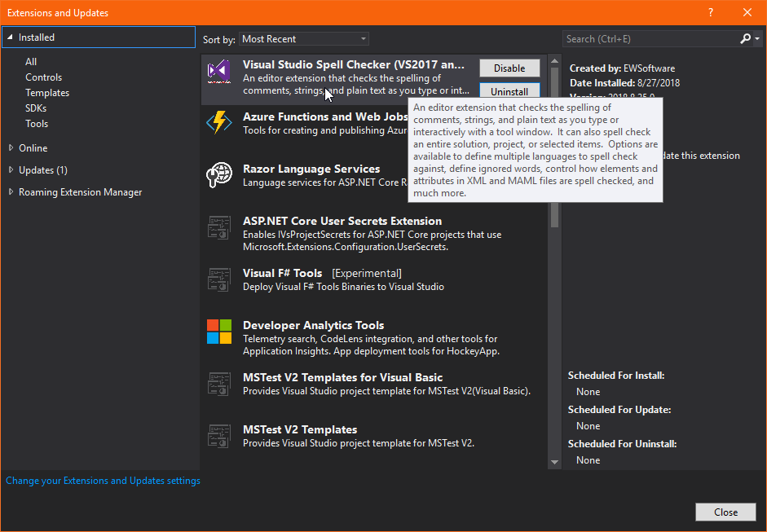This screenshot has width=767, height=532.
Task: Expand the Updates (1) category
Action: click(x=11, y=169)
